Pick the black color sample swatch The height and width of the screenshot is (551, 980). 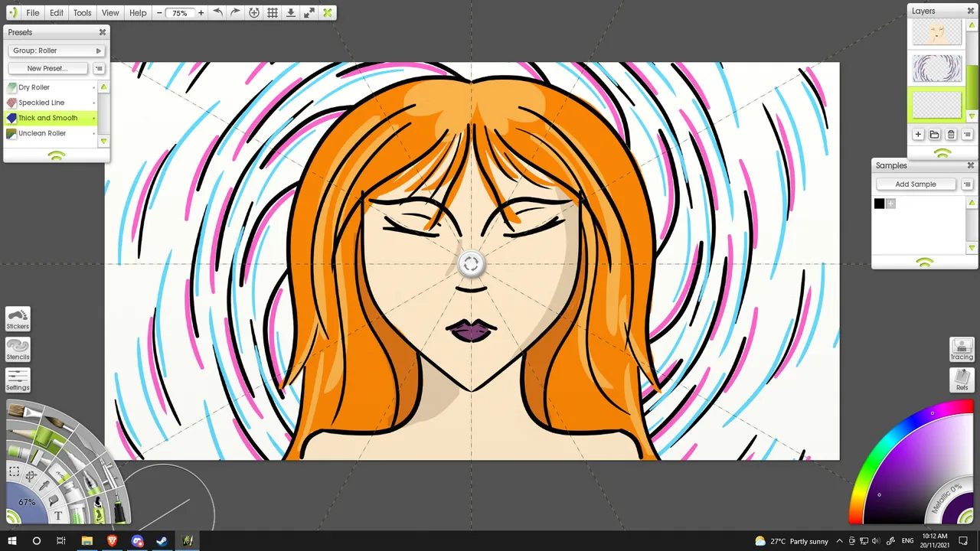point(879,204)
